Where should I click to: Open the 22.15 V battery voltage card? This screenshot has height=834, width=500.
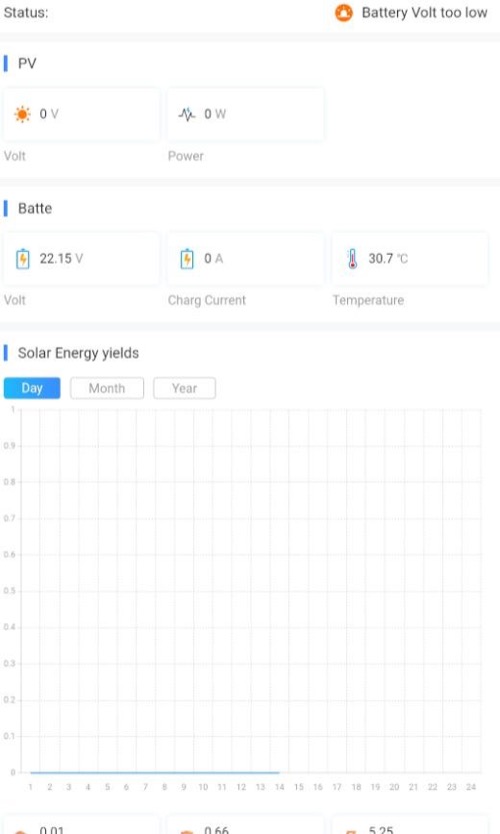(81, 259)
